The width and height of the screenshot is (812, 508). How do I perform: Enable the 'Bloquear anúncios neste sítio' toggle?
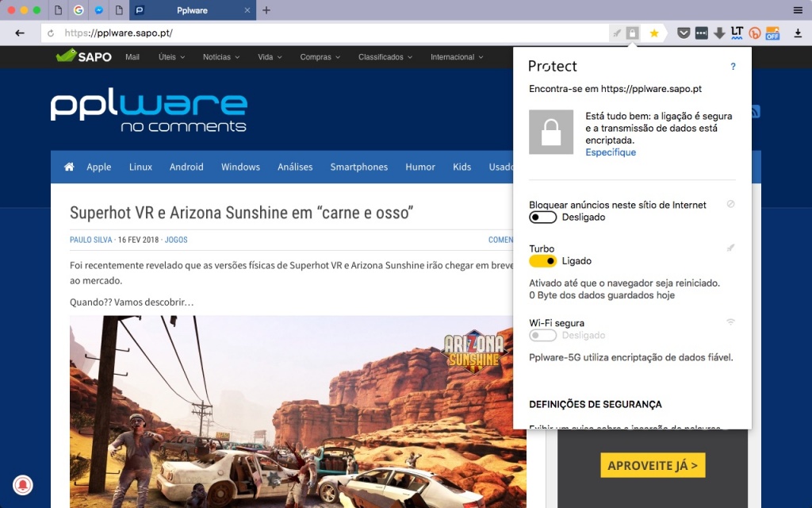point(542,217)
